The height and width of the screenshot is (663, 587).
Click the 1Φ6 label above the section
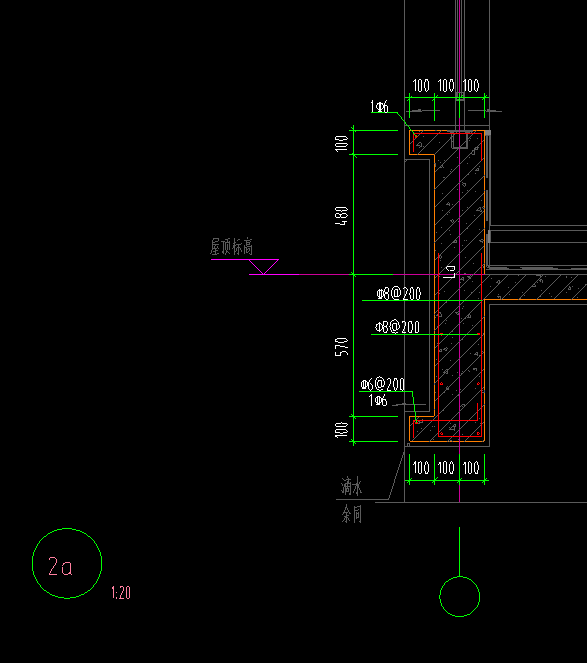click(x=379, y=107)
